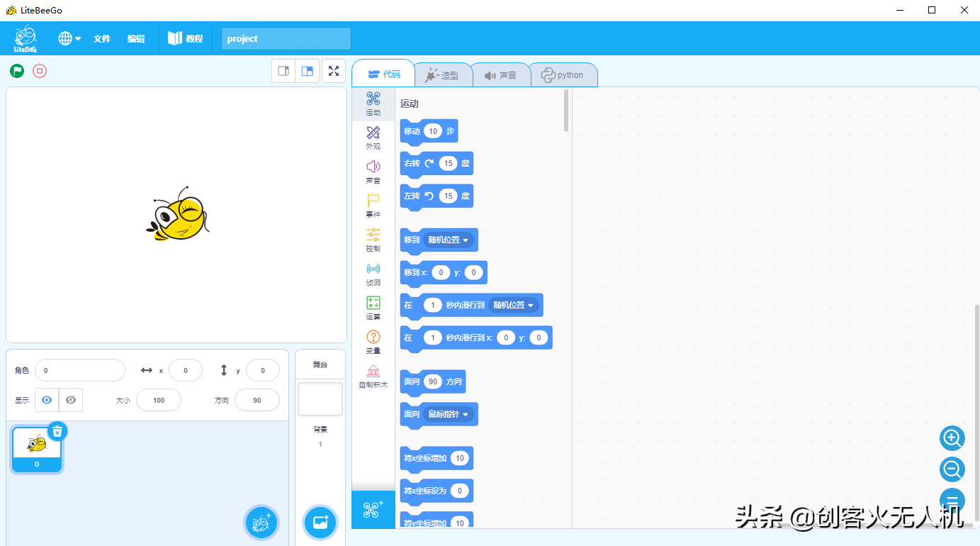Open 面向 鼠标指针 dropdown

click(x=449, y=414)
